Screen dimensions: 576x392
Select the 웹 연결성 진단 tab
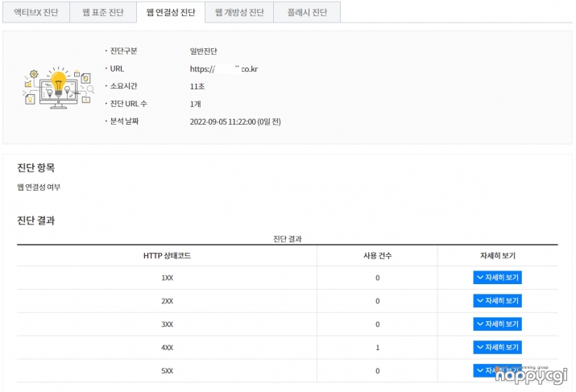(x=171, y=12)
